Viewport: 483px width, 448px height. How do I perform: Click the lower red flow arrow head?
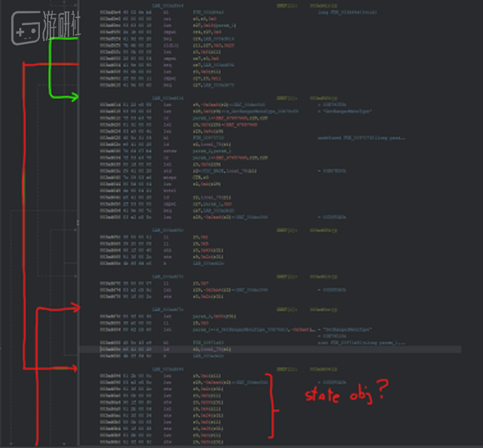(x=73, y=368)
